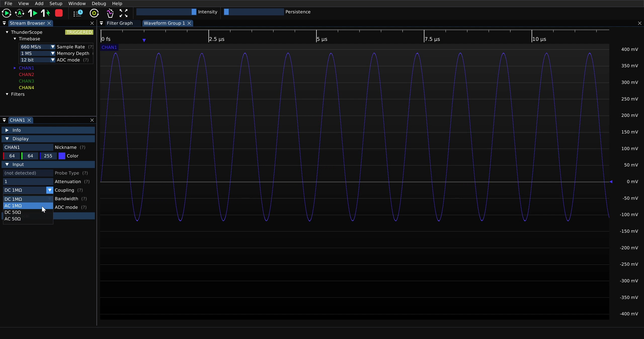Collapse the Filters tree node

(x=7, y=94)
